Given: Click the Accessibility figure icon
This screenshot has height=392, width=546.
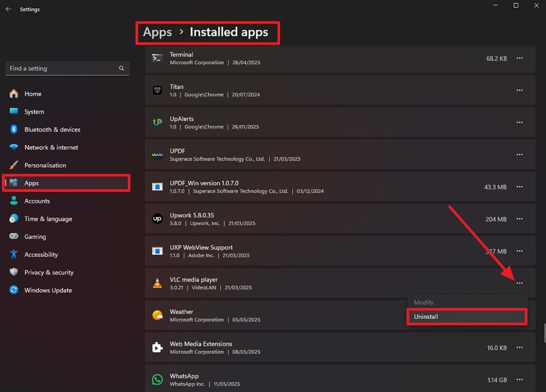Looking at the screenshot, I should pos(14,254).
